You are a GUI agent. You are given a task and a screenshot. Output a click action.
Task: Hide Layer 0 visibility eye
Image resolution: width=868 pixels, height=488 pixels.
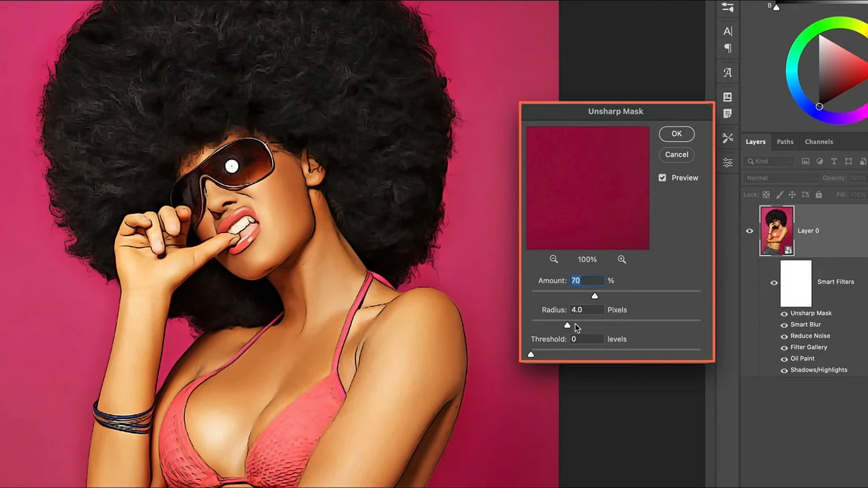tap(749, 231)
